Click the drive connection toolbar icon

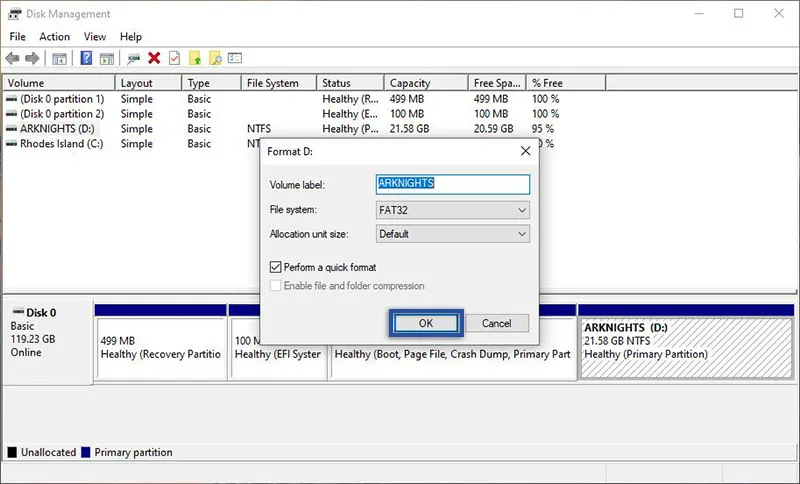coord(134,59)
